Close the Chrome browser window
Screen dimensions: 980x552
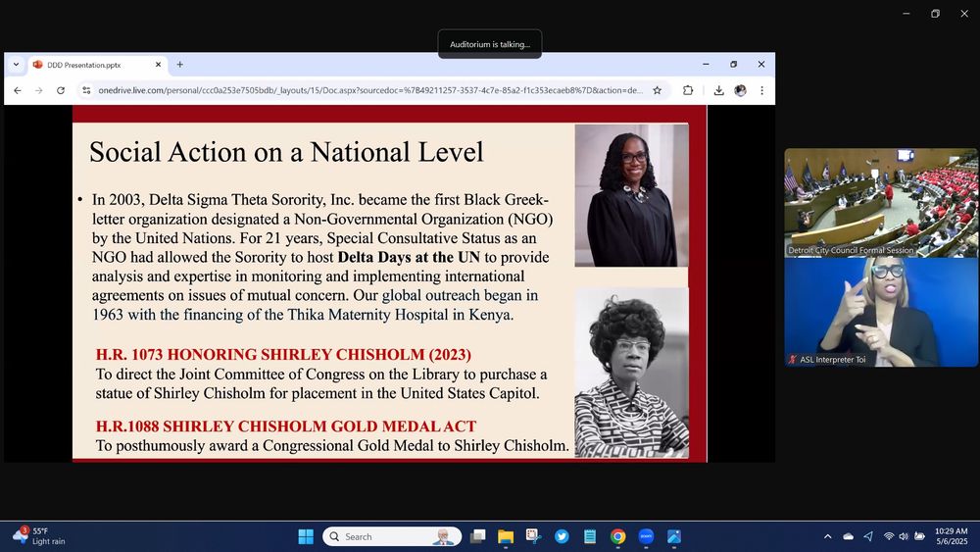[x=760, y=65]
